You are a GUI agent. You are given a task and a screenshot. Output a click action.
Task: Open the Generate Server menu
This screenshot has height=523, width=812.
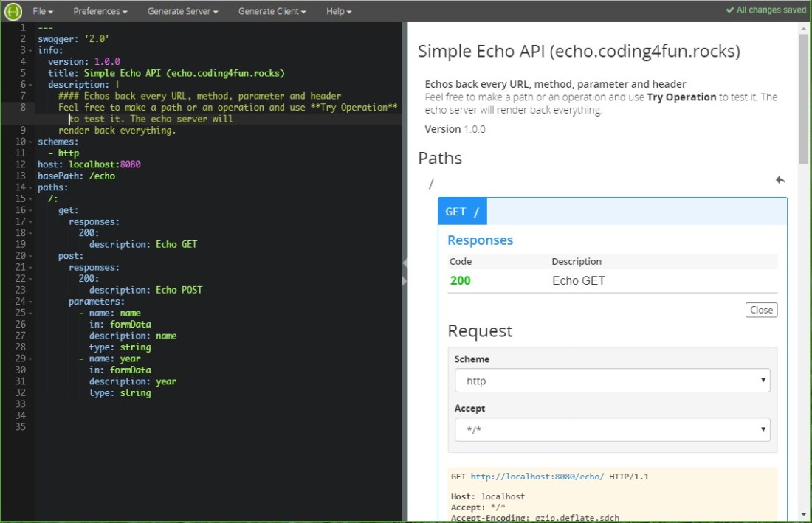click(182, 11)
